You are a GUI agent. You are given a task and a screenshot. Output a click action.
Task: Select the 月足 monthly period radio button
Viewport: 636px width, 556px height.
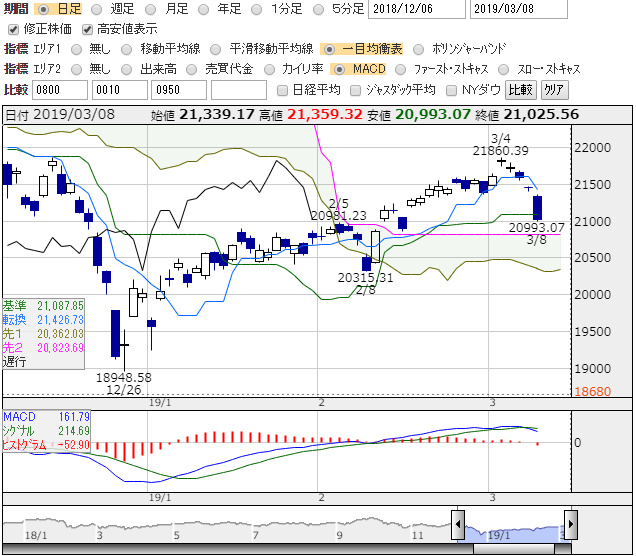tap(150, 9)
